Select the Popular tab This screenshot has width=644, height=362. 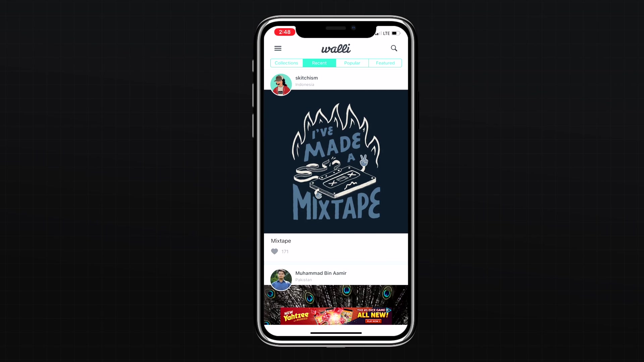[x=352, y=63]
